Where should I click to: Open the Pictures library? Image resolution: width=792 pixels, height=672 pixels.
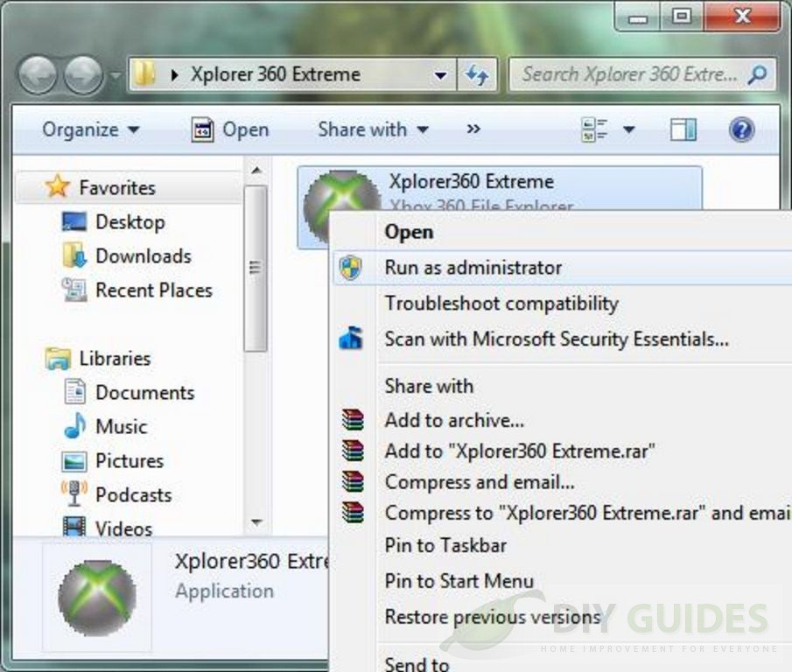(130, 461)
